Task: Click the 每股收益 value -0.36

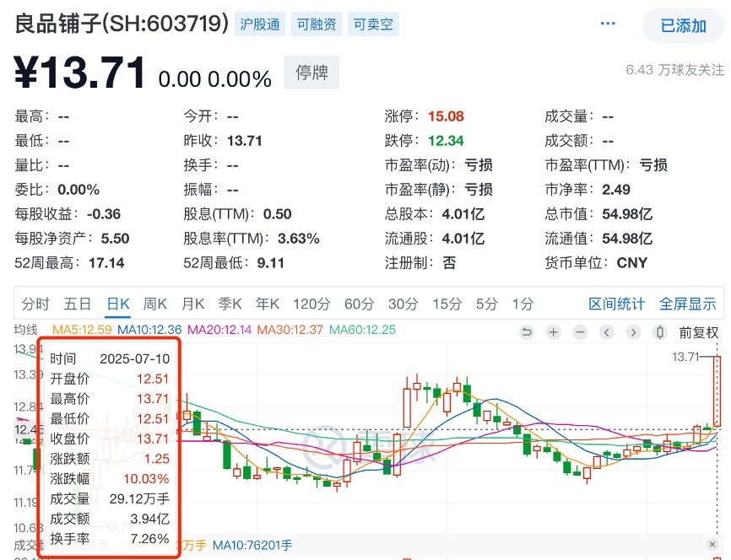Action: 104,214
